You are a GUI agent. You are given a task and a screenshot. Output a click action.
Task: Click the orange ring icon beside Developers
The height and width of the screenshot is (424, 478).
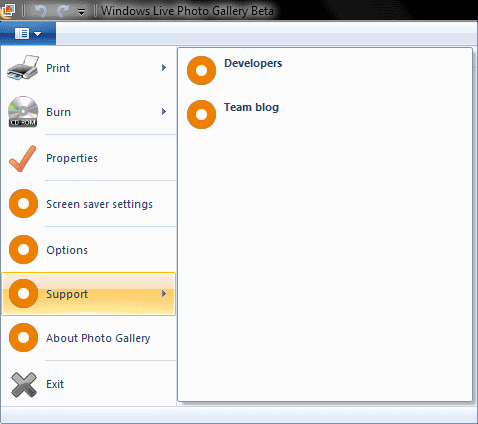click(201, 70)
